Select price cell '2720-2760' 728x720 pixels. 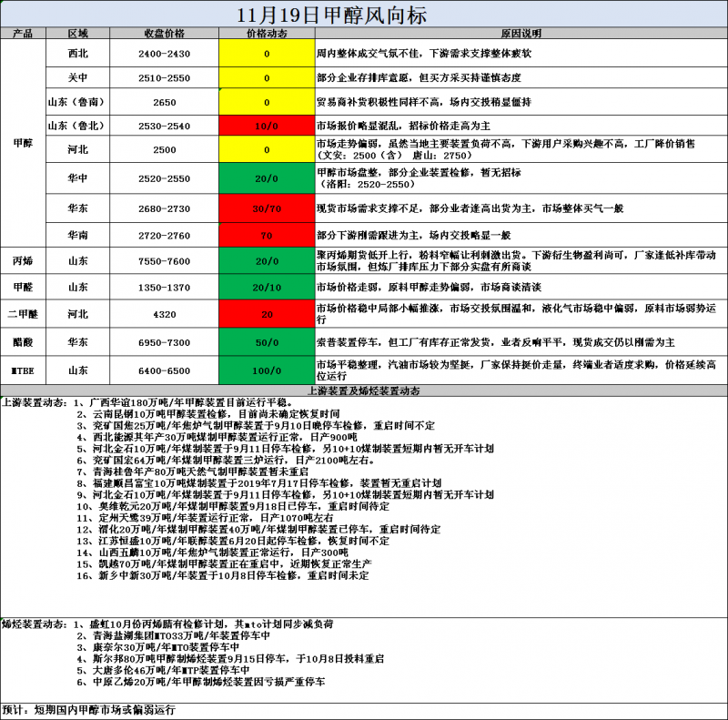pos(165,235)
